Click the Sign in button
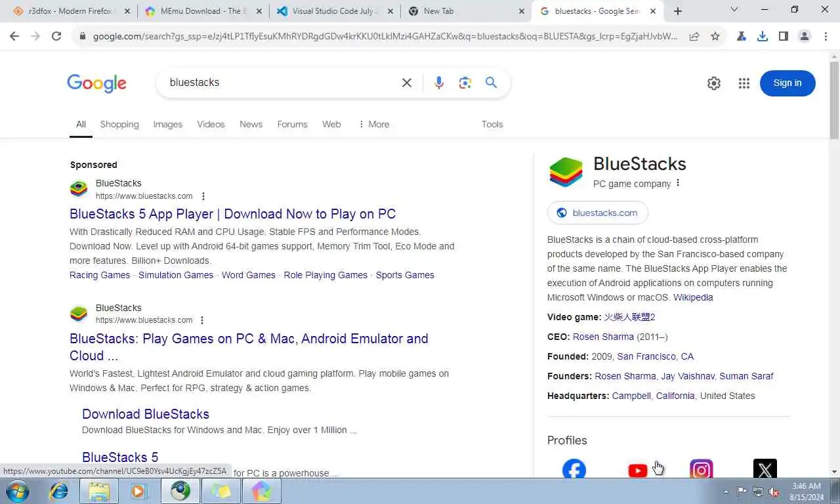 (787, 83)
